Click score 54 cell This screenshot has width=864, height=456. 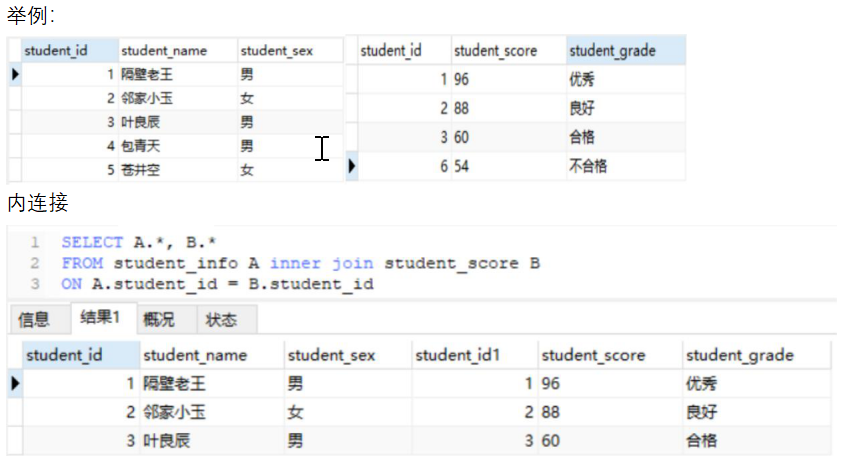[461, 166]
